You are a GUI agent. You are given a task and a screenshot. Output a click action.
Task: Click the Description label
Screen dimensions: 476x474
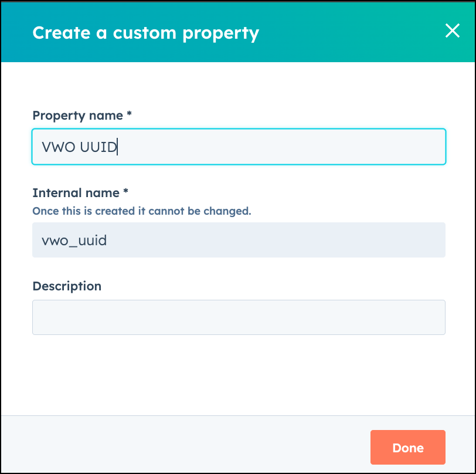pyautogui.click(x=67, y=286)
